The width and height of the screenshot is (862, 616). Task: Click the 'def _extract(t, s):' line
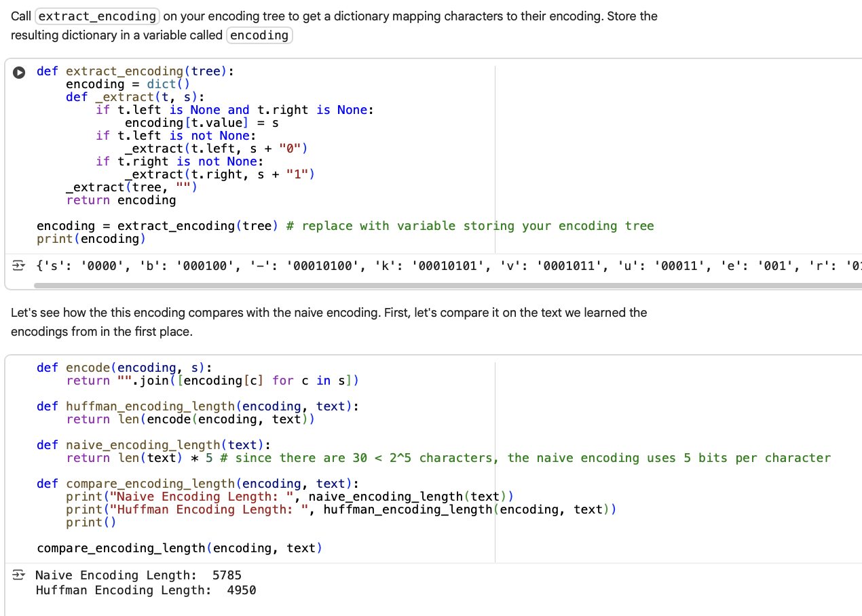pos(135,97)
